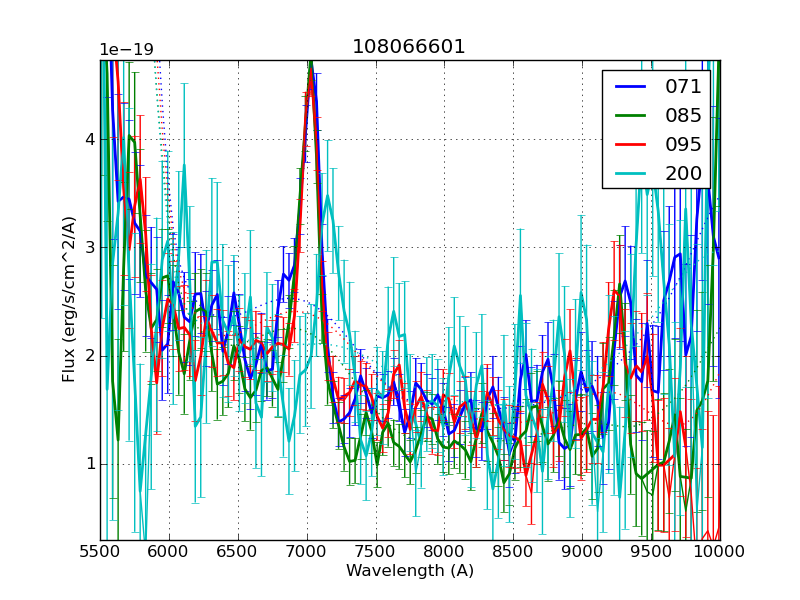The image size is (800, 600).
Task: Select the 085 legend entry text
Action: pos(683,116)
